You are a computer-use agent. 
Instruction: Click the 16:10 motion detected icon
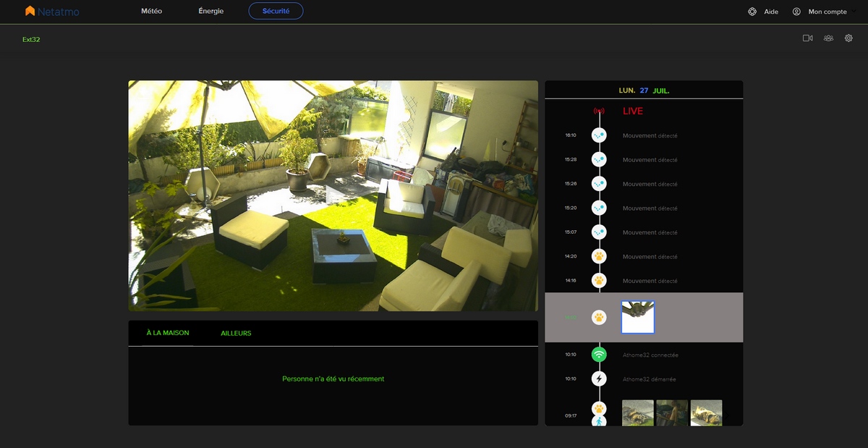tap(599, 135)
